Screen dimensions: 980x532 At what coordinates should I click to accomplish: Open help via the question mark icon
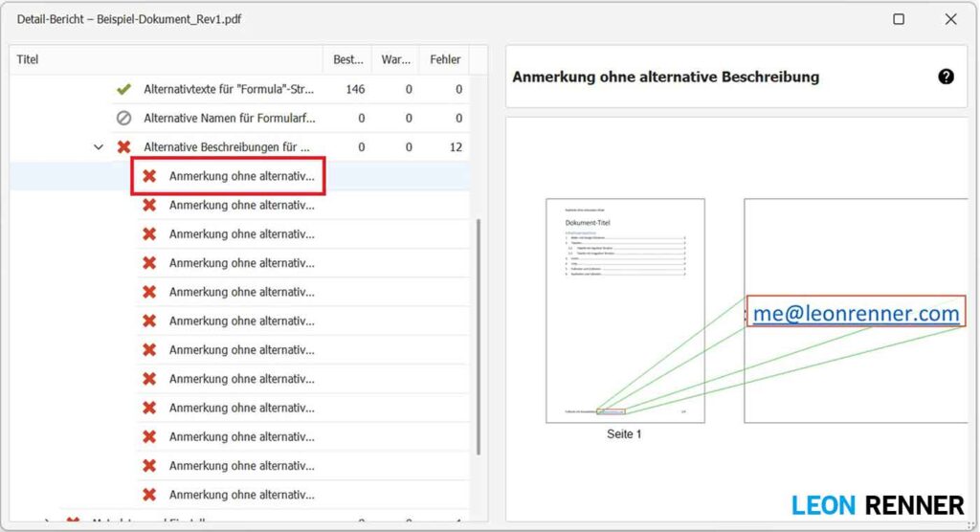(946, 77)
